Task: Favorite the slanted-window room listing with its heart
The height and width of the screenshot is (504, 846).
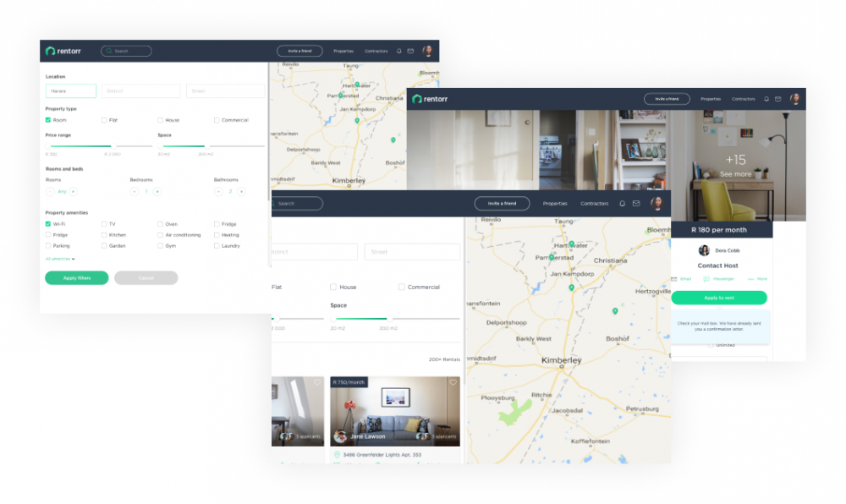Action: pyautogui.click(x=317, y=382)
